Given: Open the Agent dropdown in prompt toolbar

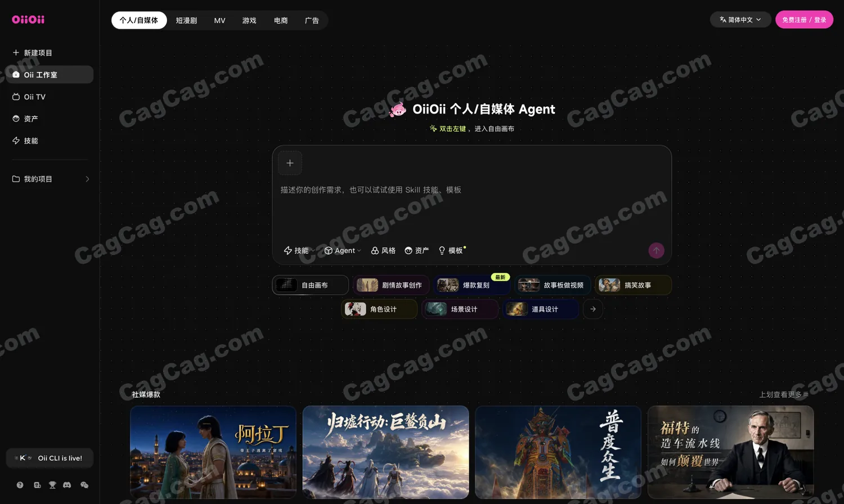Looking at the screenshot, I should click(x=343, y=250).
